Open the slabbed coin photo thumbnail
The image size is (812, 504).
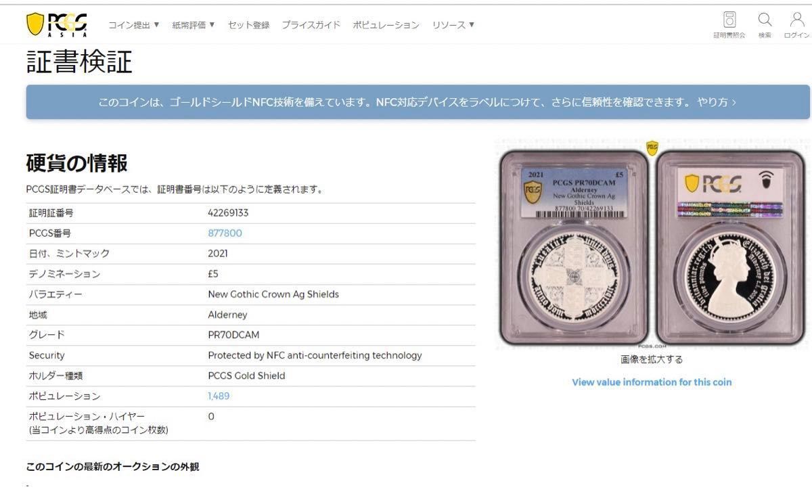[652, 245]
